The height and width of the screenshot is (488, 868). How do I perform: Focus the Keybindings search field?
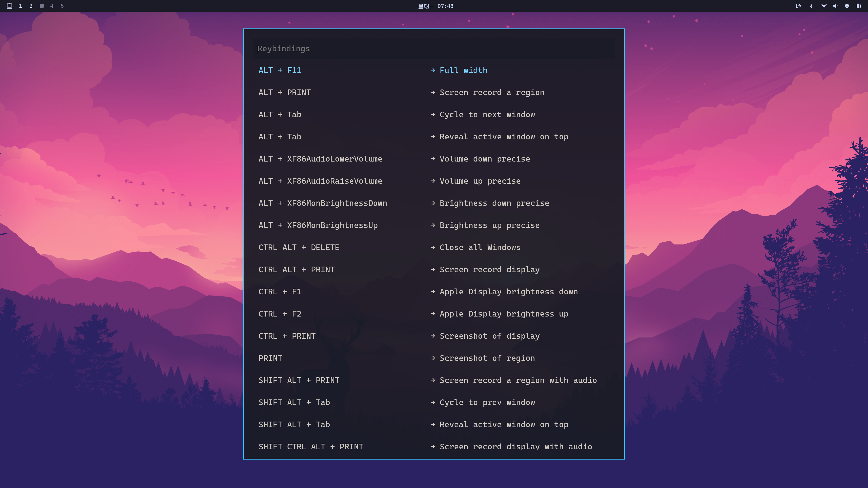pos(434,49)
